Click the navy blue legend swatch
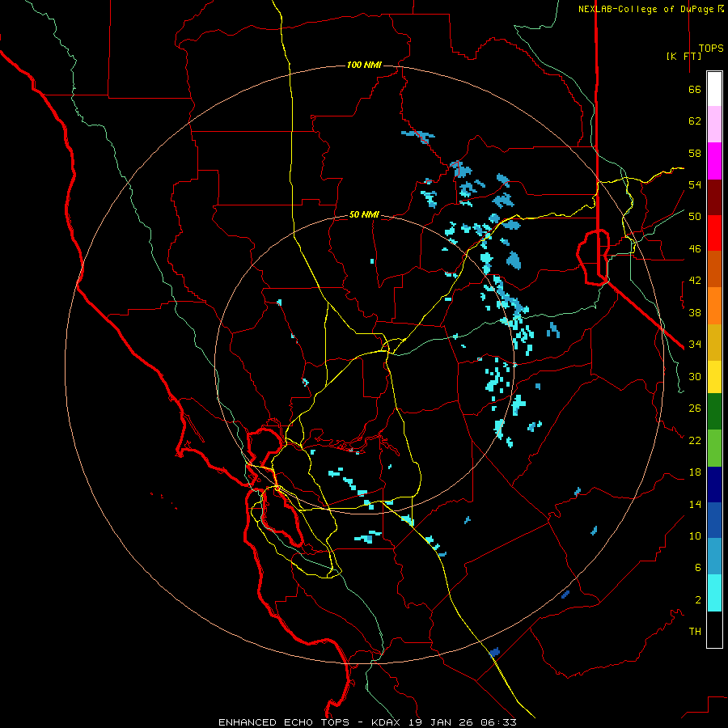 (714, 485)
